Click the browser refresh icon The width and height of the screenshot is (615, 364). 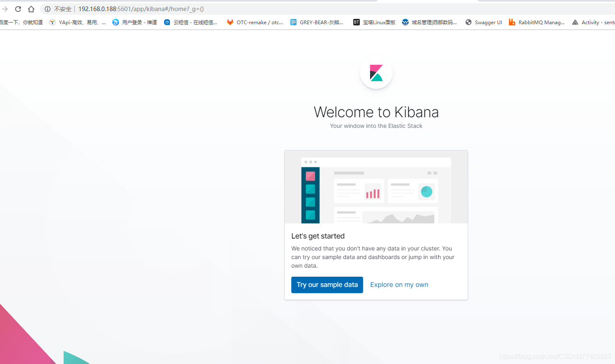click(18, 9)
